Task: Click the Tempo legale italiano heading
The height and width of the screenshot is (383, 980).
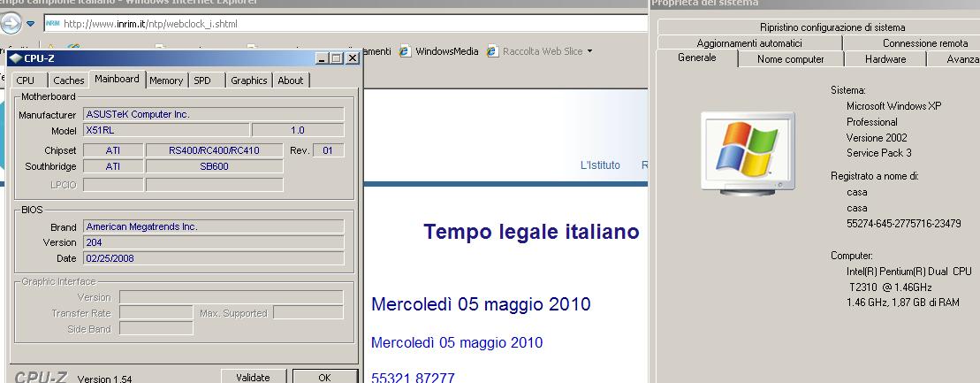Action: 531,232
